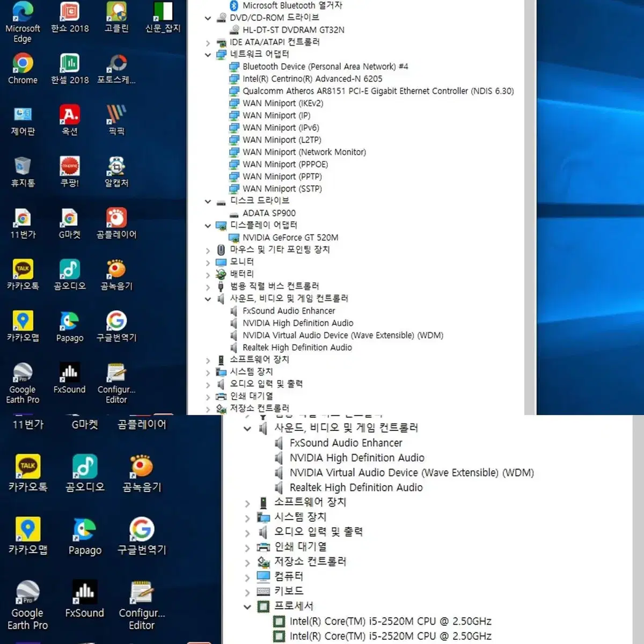Expand the IDE ATA/ATAPI 컨트롤러 node
Screen dimensions: 644x644
click(x=208, y=42)
